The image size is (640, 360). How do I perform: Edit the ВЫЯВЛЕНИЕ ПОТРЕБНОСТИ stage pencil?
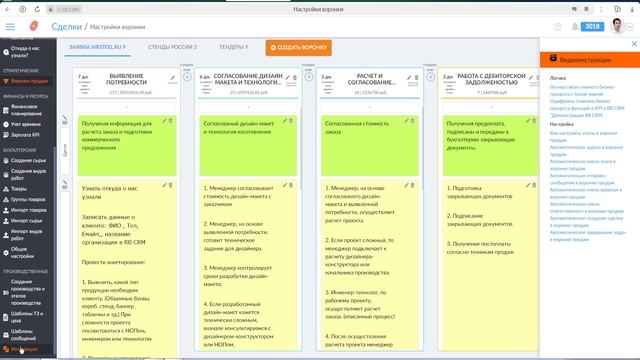pos(173,78)
